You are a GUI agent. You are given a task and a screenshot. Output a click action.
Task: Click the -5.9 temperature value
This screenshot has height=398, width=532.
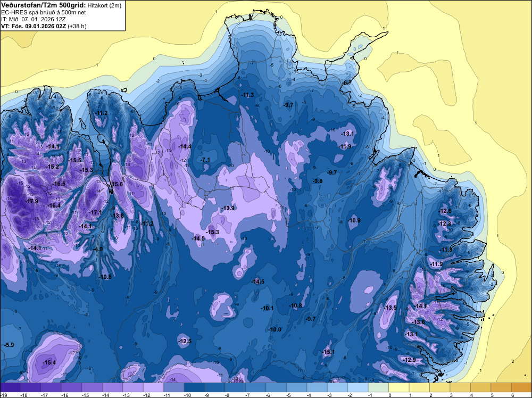pos(10,345)
